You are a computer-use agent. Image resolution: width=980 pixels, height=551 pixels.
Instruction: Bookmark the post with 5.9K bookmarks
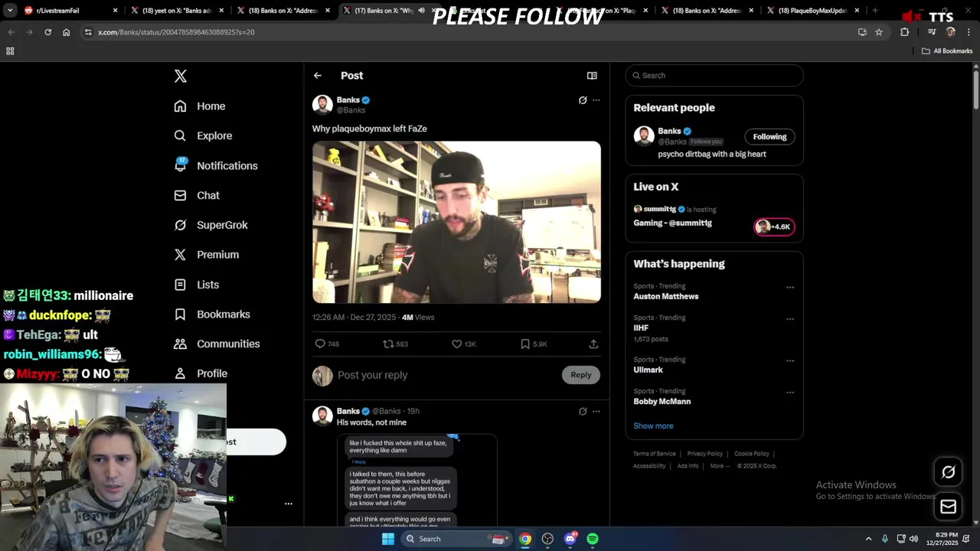(x=534, y=344)
